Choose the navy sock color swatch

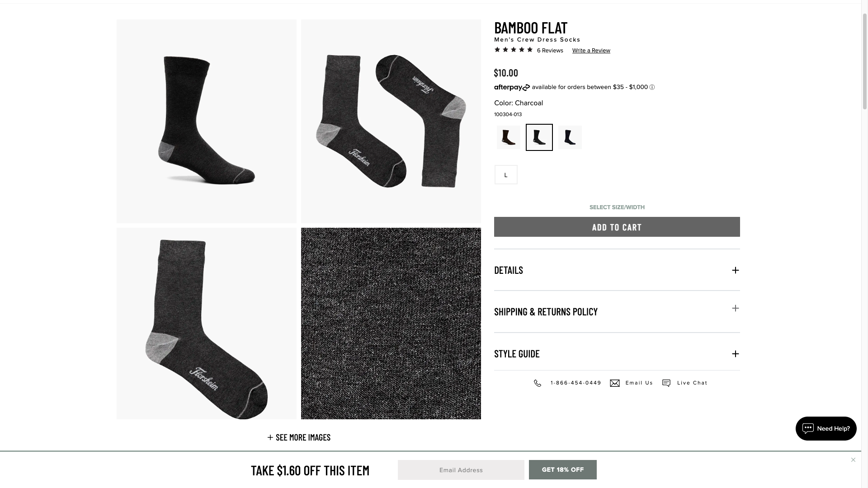pyautogui.click(x=570, y=137)
